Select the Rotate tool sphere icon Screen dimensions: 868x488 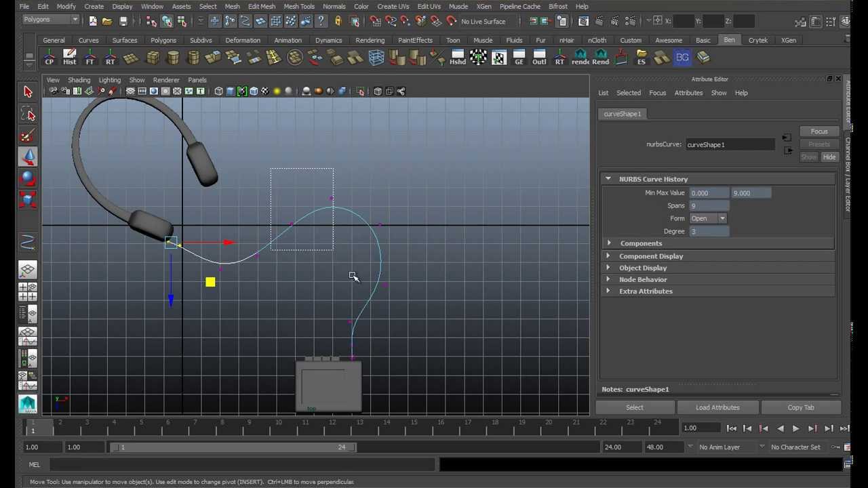28,178
